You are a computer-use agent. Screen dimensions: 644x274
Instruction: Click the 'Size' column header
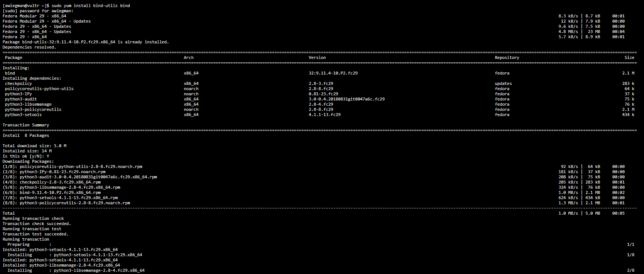click(629, 57)
